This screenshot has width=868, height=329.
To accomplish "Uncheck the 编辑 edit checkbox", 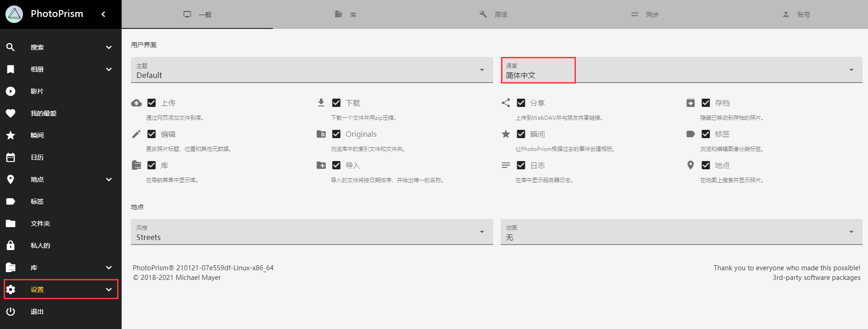I will click(x=152, y=134).
